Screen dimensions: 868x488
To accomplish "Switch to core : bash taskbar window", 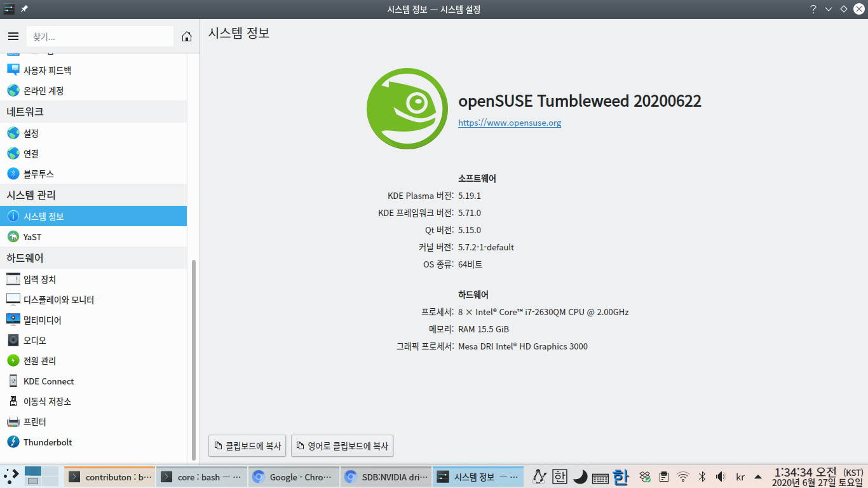I will click(x=201, y=477).
